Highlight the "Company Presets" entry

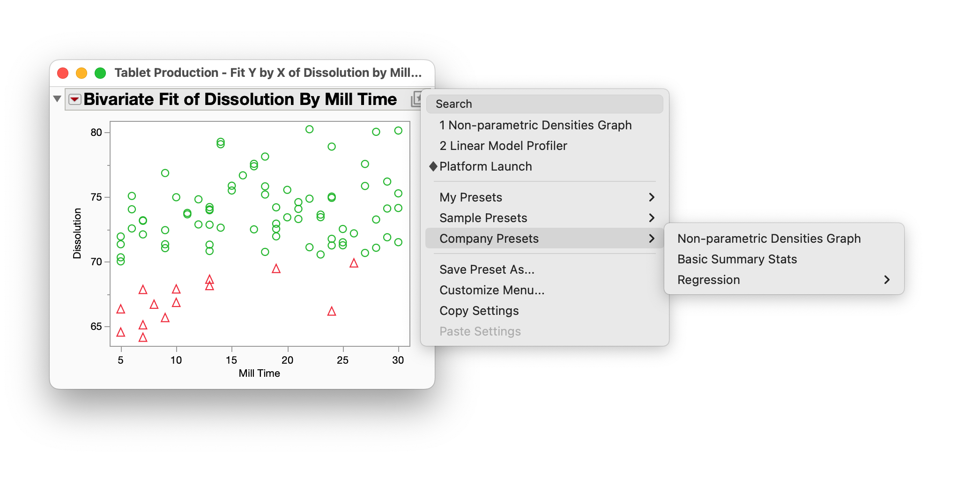pyautogui.click(x=489, y=239)
